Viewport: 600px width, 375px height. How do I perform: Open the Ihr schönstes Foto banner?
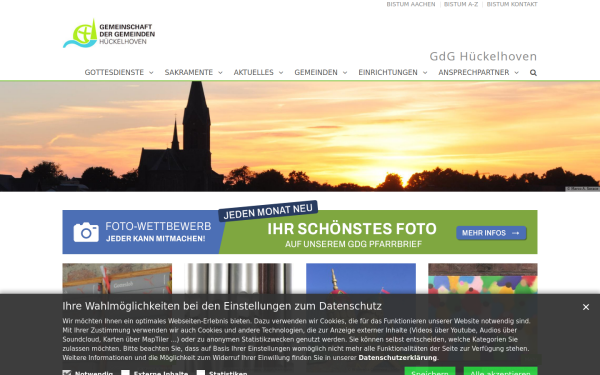(300, 232)
